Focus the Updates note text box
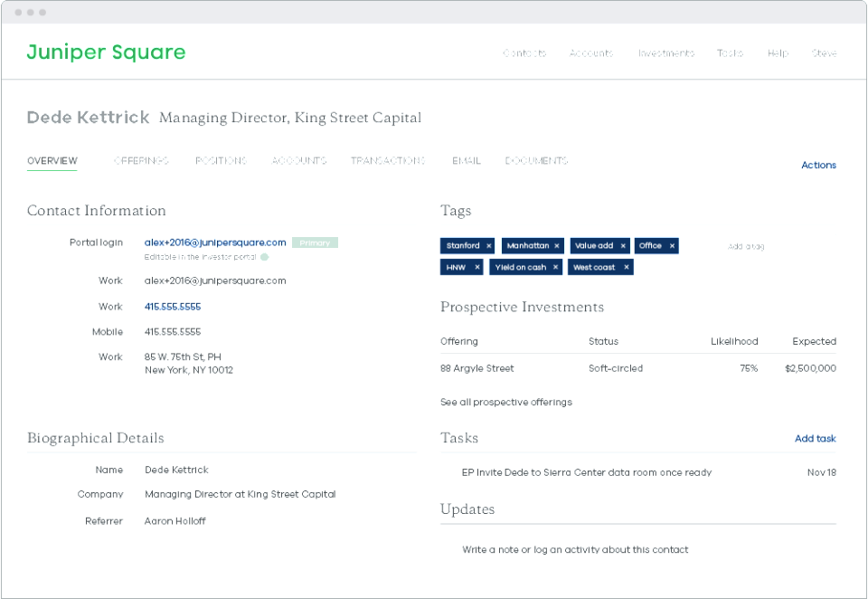 (637, 554)
